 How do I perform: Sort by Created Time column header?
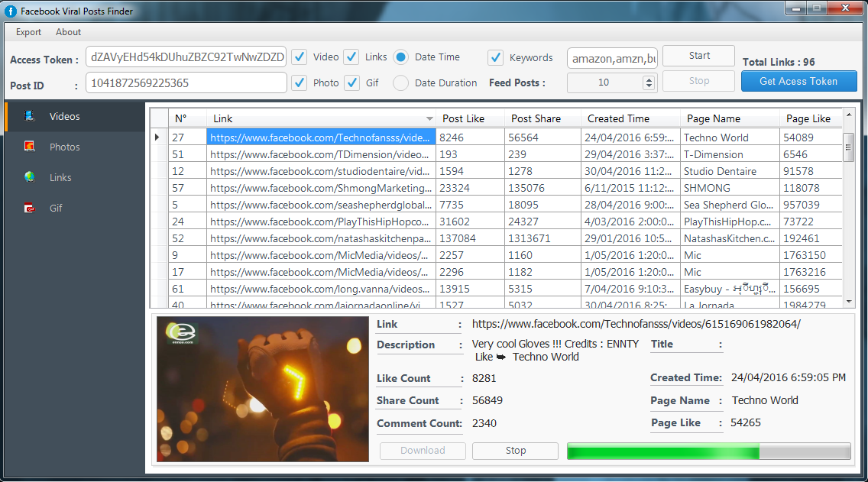coord(630,118)
